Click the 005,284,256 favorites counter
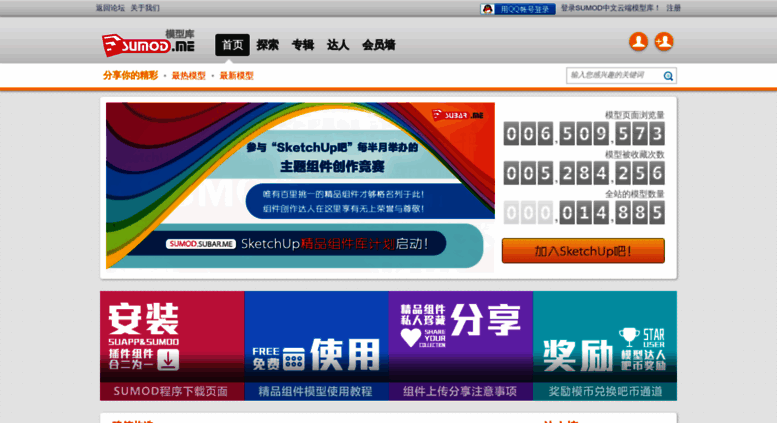 click(584, 173)
